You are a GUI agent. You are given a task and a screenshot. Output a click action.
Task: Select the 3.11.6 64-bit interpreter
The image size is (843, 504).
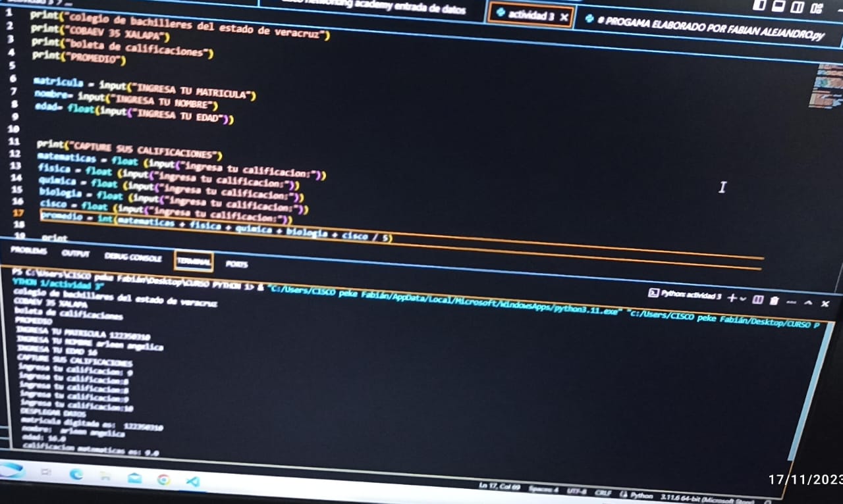(707, 498)
